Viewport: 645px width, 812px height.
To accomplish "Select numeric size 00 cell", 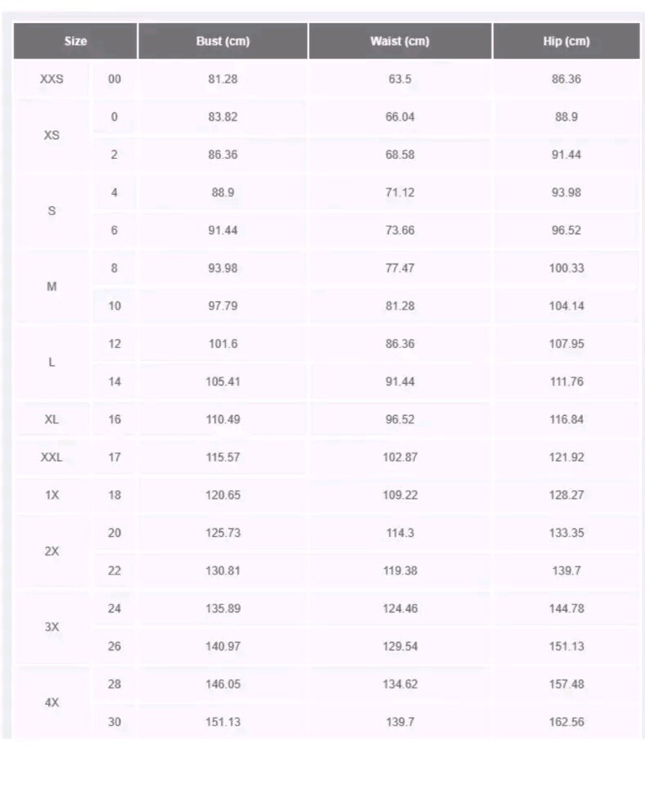I will point(115,79).
